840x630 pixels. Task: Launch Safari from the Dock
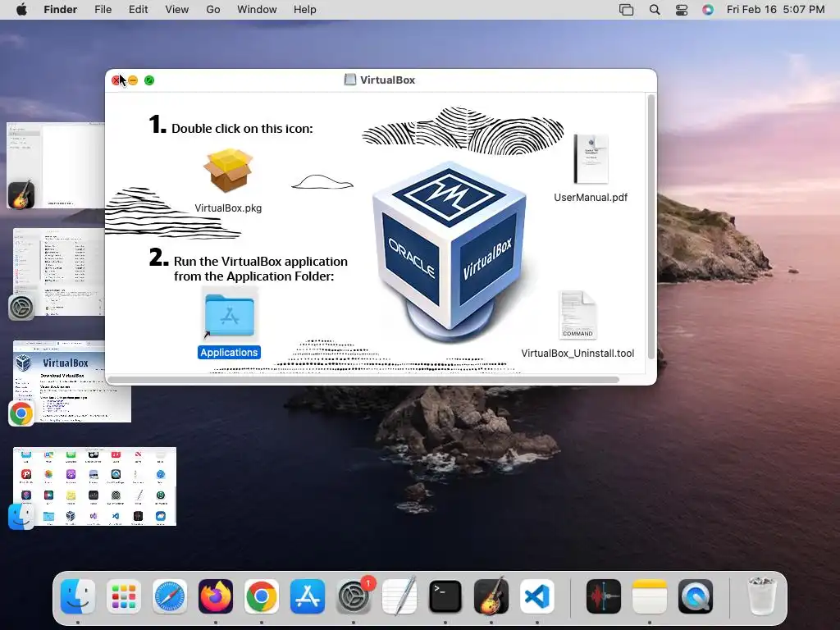click(x=170, y=596)
